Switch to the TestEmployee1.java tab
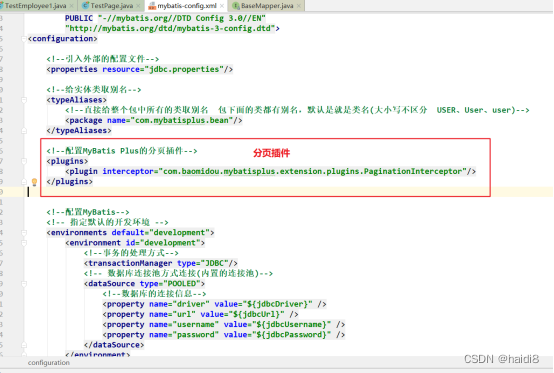Screen dimensions: 554x373 pos(35,6)
